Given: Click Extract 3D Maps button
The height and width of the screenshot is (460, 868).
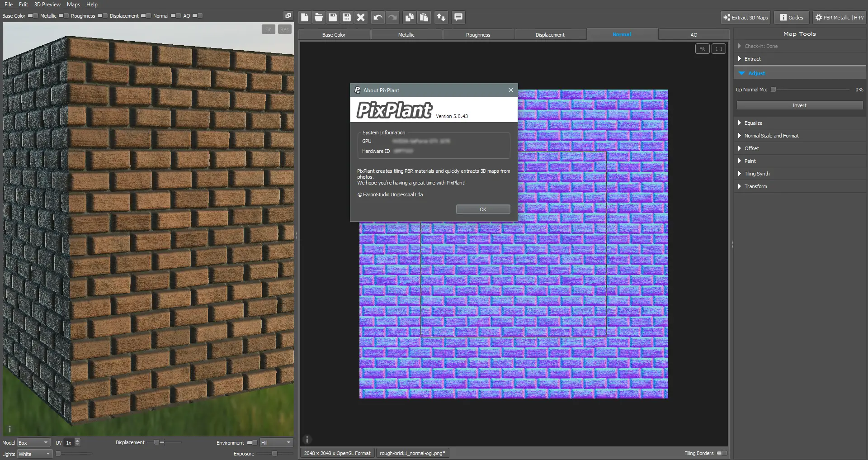Looking at the screenshot, I should 746,18.
